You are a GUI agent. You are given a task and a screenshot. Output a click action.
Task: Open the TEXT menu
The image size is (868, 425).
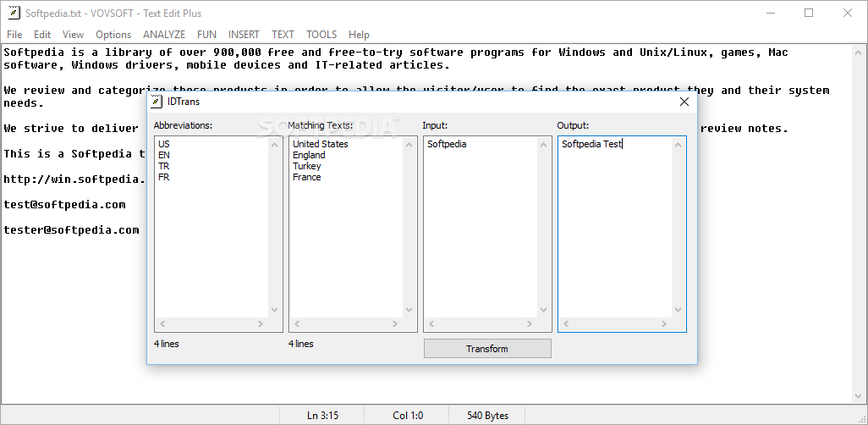pyautogui.click(x=283, y=35)
